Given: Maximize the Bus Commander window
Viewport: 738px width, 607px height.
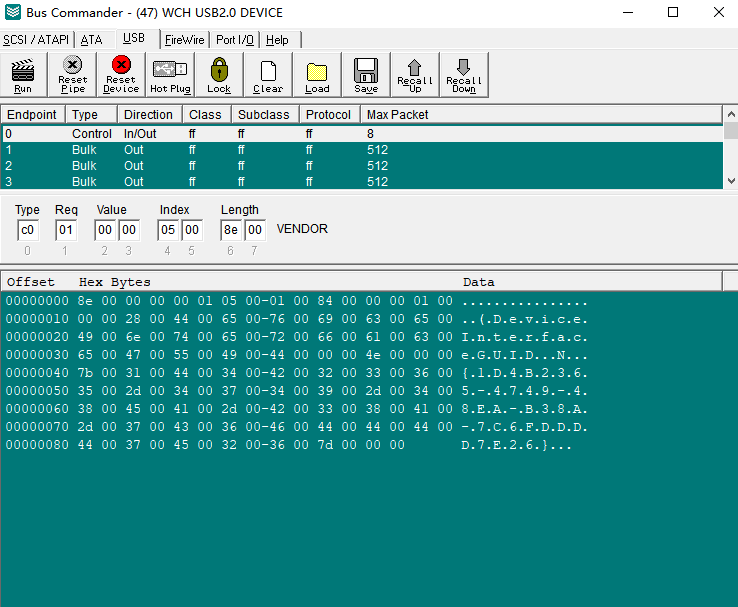Looking at the screenshot, I should tap(673, 12).
